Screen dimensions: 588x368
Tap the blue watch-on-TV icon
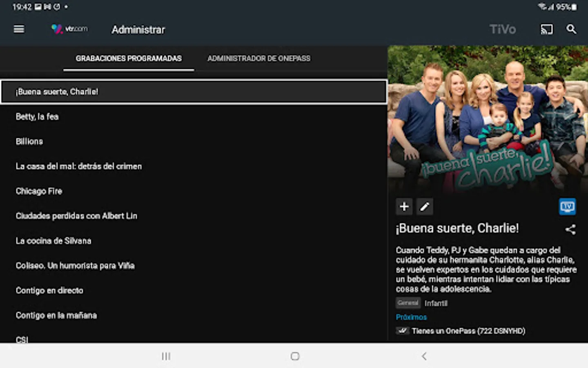click(567, 206)
